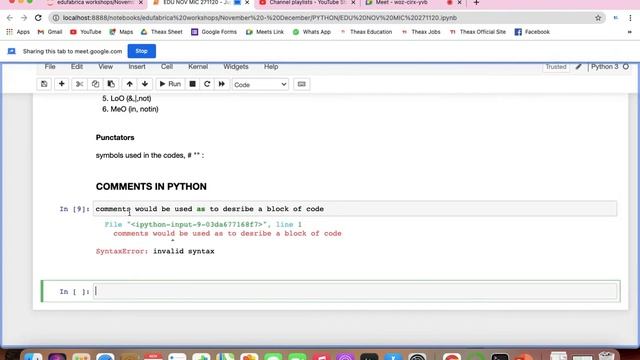Open the command palette keyboard icon
The image size is (640, 360).
coord(302,84)
